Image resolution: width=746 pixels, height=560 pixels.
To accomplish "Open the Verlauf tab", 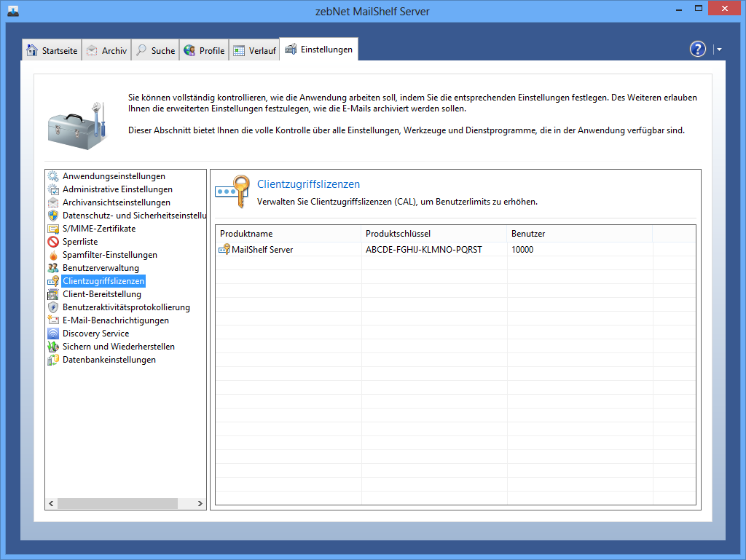I will click(254, 51).
